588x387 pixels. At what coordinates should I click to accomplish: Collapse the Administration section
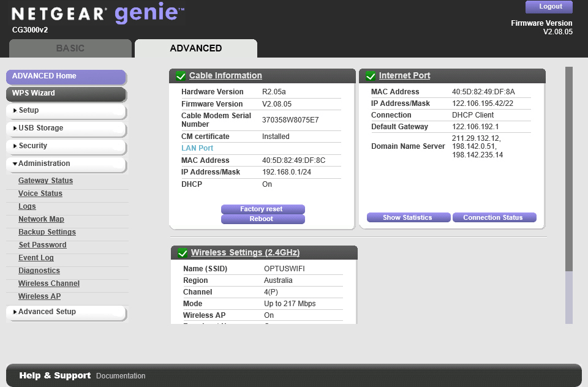pos(66,164)
